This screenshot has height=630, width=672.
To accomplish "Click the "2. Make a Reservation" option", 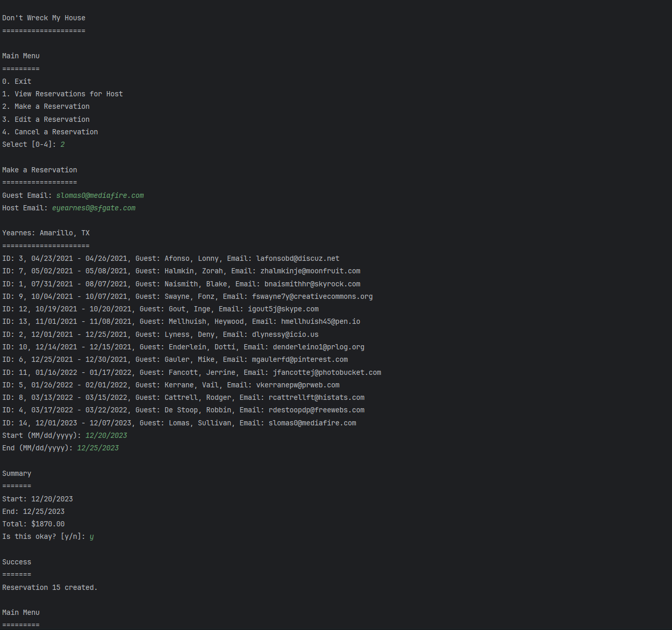I will point(46,106).
